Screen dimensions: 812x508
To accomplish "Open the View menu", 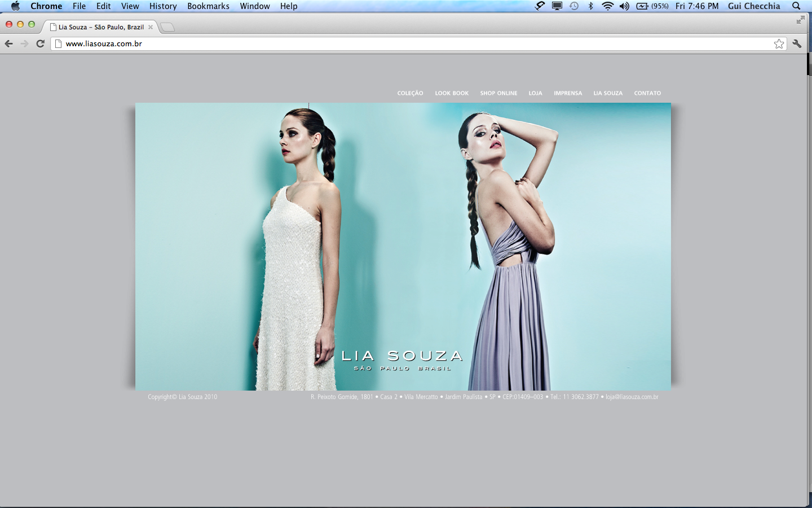I will (130, 6).
